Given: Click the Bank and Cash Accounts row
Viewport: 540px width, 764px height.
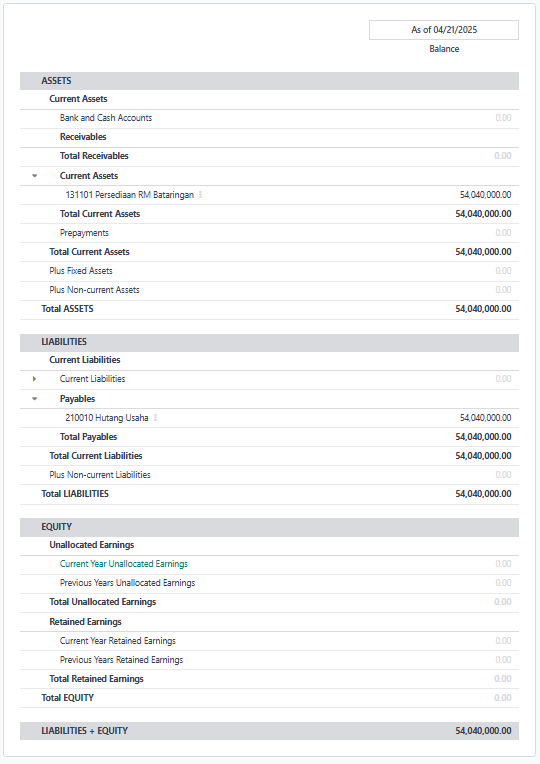Looking at the screenshot, I should pos(269,118).
